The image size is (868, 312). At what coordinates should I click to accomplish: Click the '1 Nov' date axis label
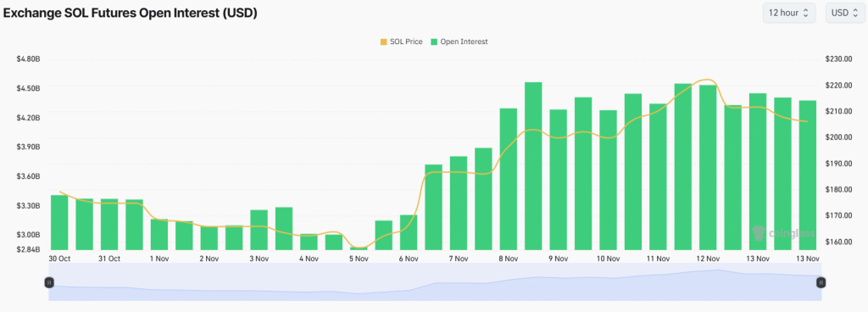[159, 259]
